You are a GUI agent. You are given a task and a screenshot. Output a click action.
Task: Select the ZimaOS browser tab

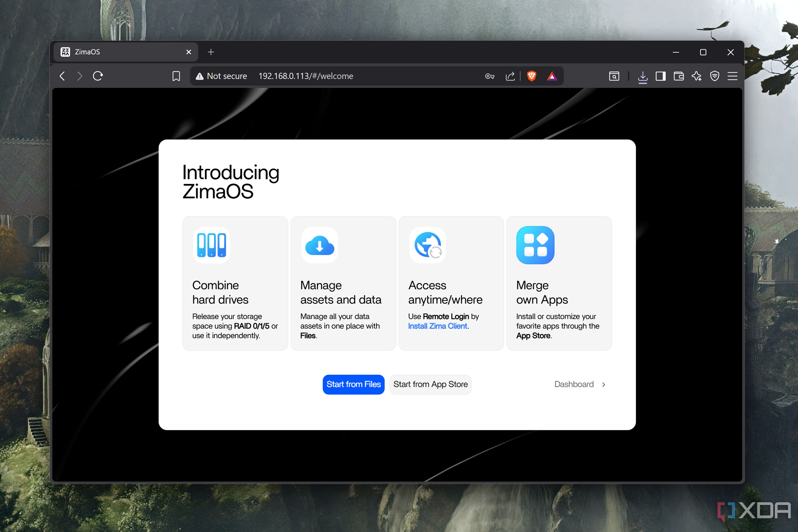tap(126, 52)
